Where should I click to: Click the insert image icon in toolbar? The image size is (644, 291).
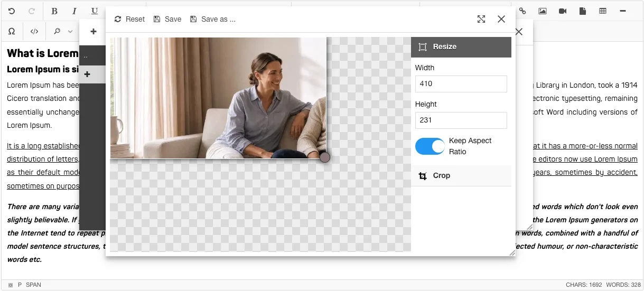(x=543, y=11)
